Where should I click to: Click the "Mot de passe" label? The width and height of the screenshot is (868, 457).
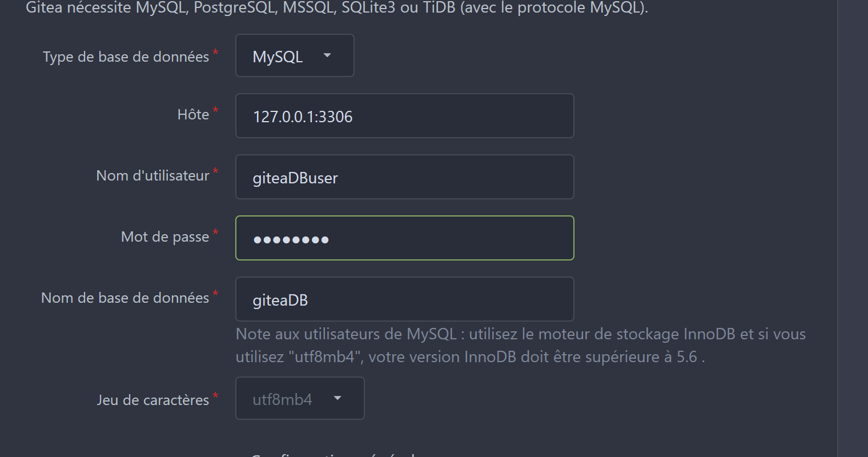[165, 237]
